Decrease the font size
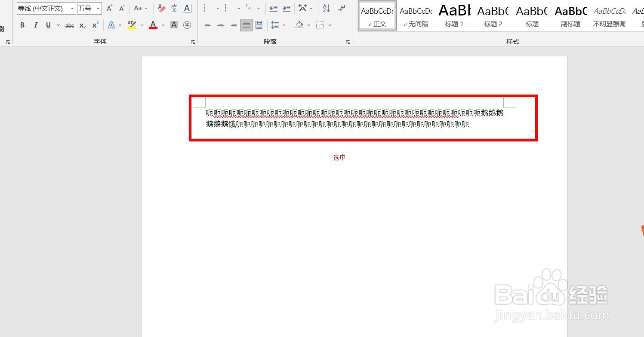The width and height of the screenshot is (644, 337). tap(122, 8)
